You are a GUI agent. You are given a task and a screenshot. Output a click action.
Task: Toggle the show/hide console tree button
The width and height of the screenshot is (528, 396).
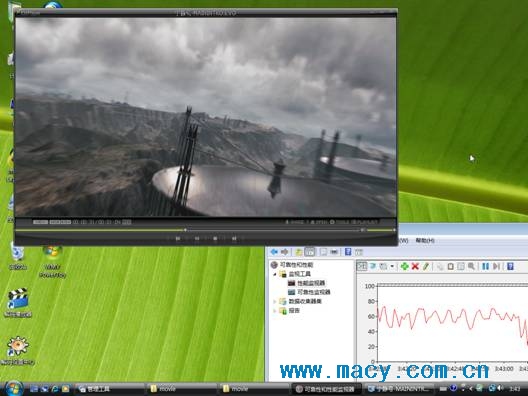tap(309, 252)
